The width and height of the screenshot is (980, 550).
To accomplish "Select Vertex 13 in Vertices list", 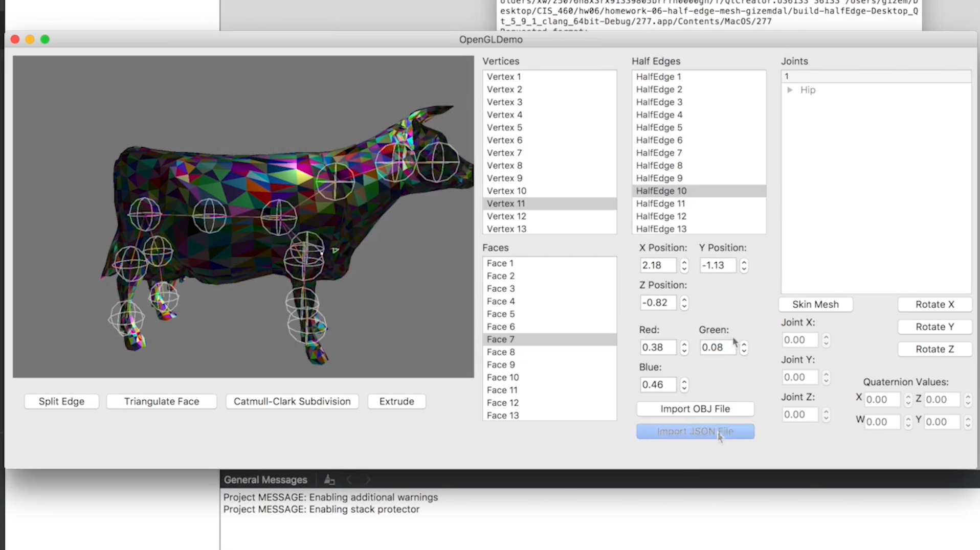I will [549, 229].
